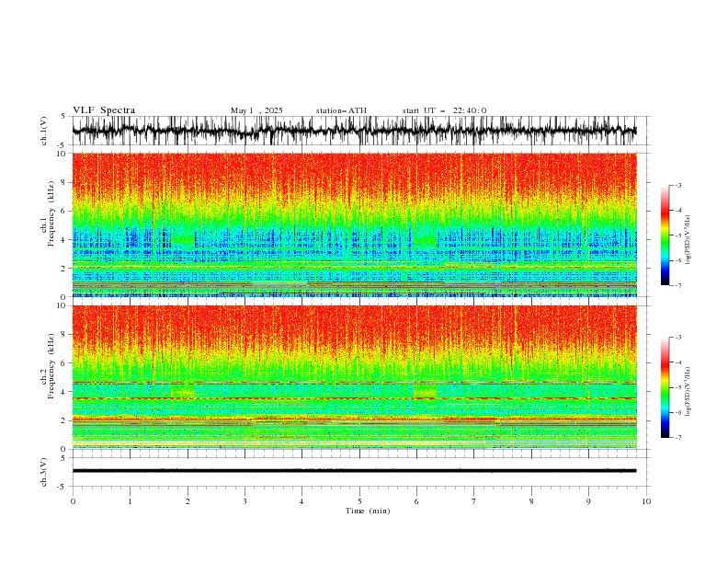
Task: Click the time axis tick label "6"
Action: click(416, 501)
